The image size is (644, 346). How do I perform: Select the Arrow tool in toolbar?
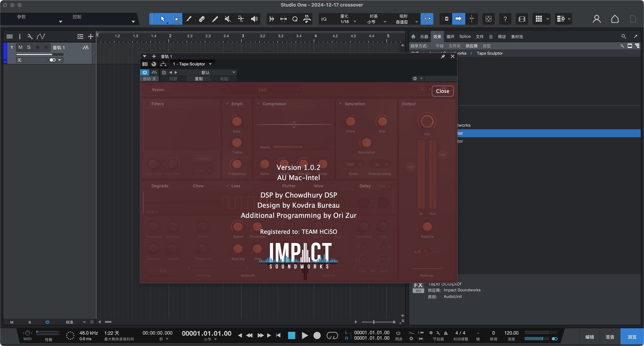pos(163,19)
